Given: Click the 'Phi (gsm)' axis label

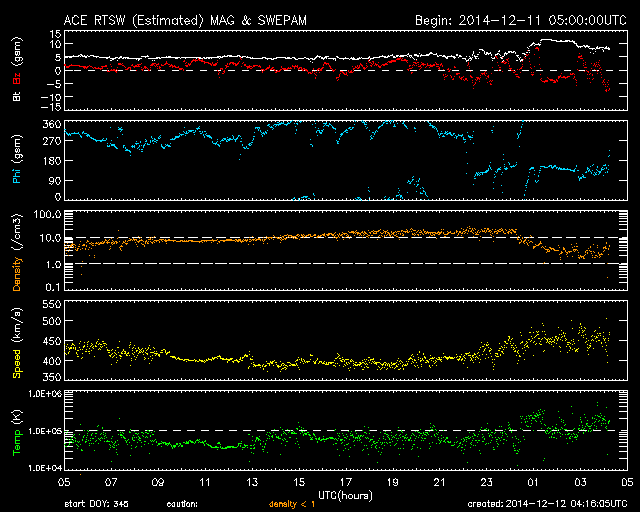Looking at the screenshot, I should tap(17, 159).
